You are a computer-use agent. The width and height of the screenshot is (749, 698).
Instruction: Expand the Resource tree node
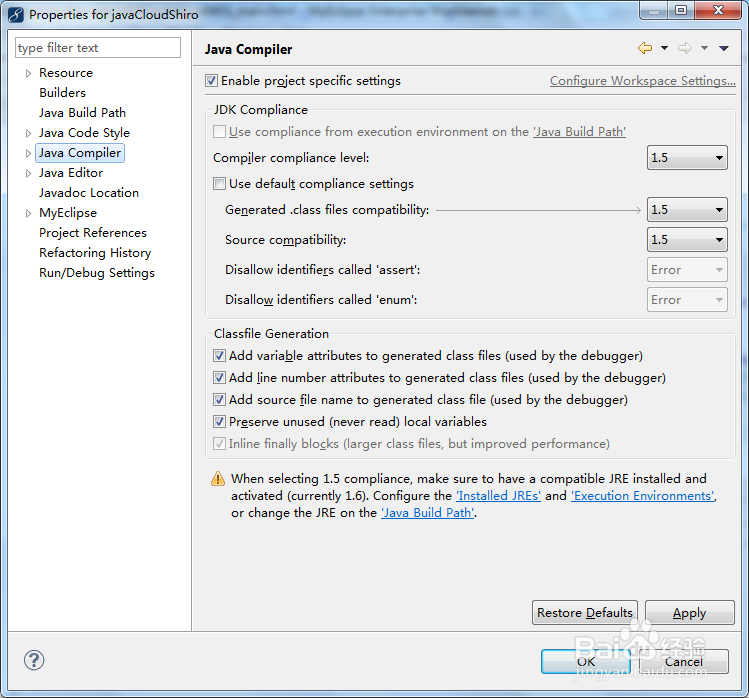click(x=28, y=73)
